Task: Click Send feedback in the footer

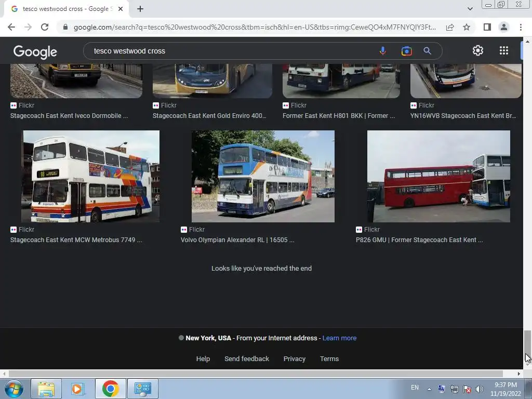Action: coord(247,358)
